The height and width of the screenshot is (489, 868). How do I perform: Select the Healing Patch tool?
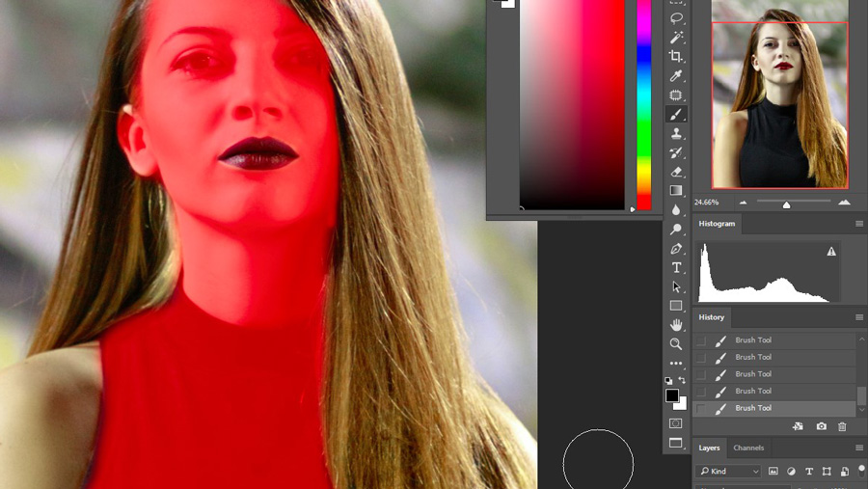coord(676,95)
